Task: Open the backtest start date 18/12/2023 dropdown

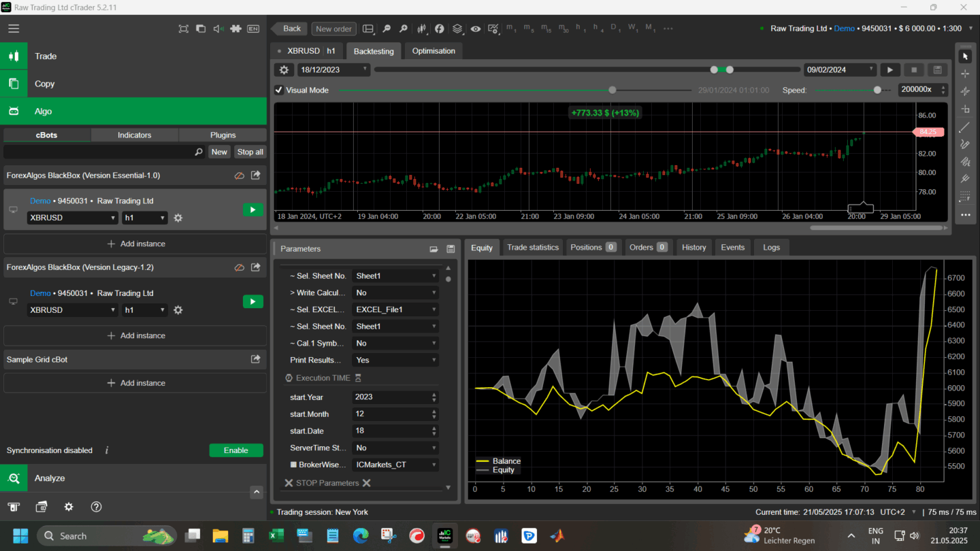Action: coord(334,70)
